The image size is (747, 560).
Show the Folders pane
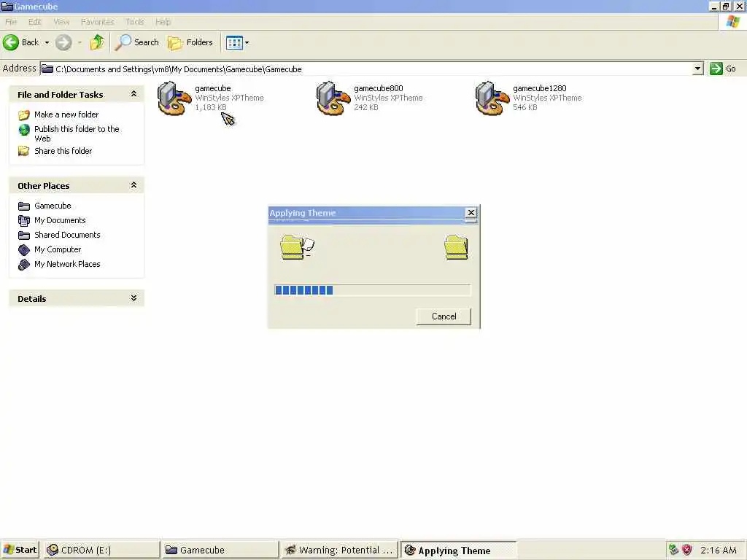pyautogui.click(x=190, y=42)
